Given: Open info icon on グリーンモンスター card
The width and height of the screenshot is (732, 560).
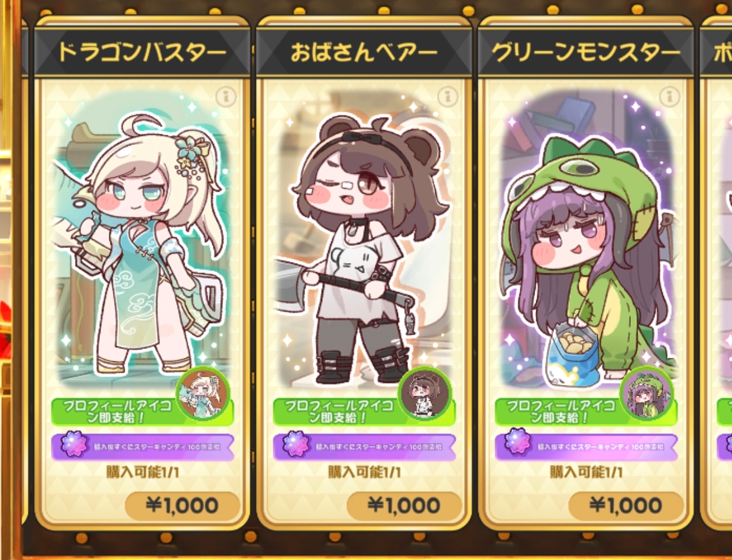Looking at the screenshot, I should pyautogui.click(x=669, y=96).
